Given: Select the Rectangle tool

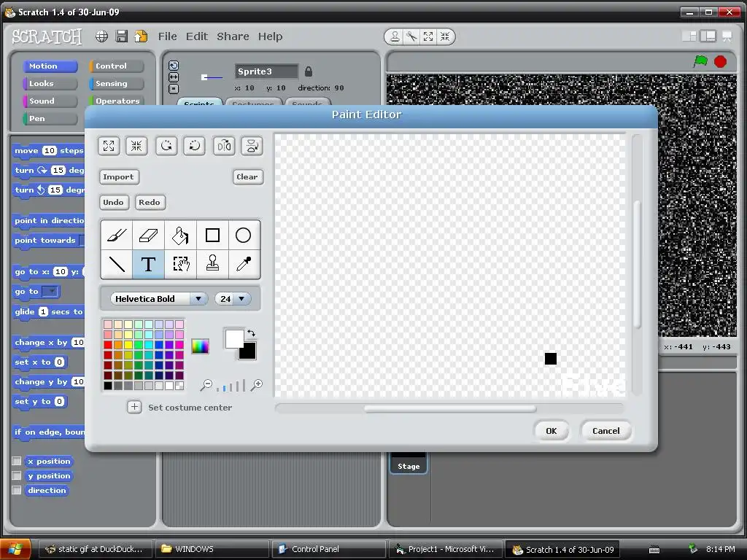Looking at the screenshot, I should tap(212, 236).
